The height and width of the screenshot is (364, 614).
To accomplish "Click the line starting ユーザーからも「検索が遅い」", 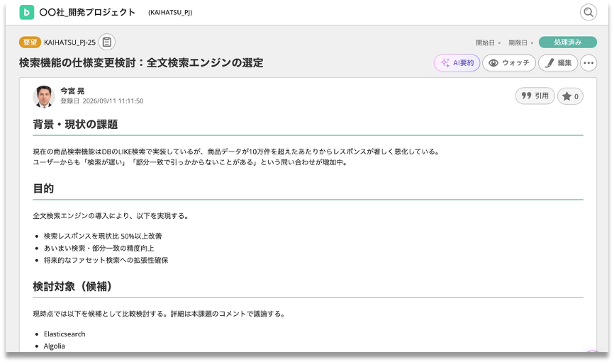I will coord(191,162).
